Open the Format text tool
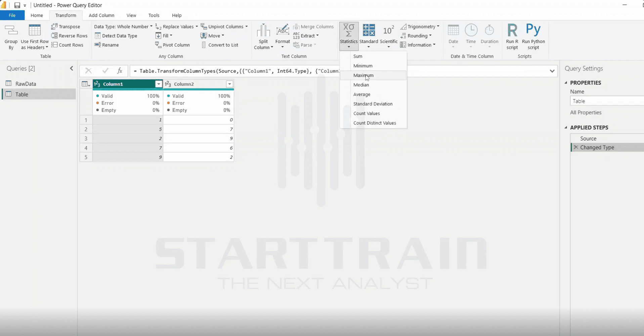The image size is (644, 336). [x=283, y=36]
